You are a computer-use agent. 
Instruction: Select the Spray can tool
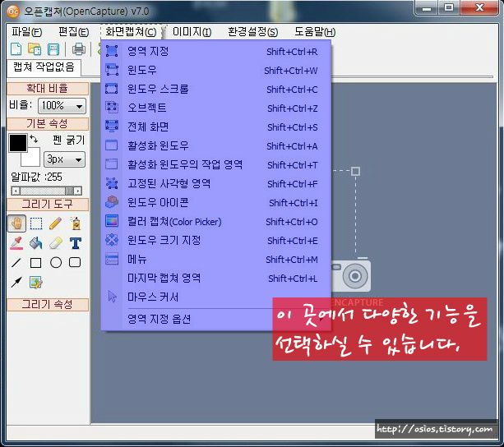[76, 223]
